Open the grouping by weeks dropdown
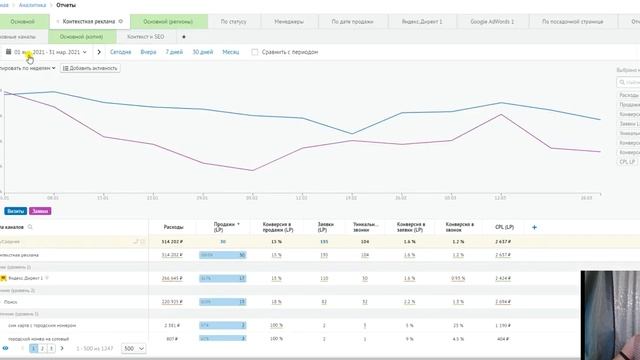 tap(28, 68)
